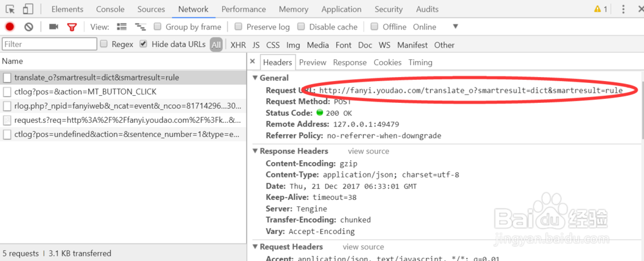Screen dimensions: 644x261
Task: Focus the Filter text input
Action: point(50,44)
